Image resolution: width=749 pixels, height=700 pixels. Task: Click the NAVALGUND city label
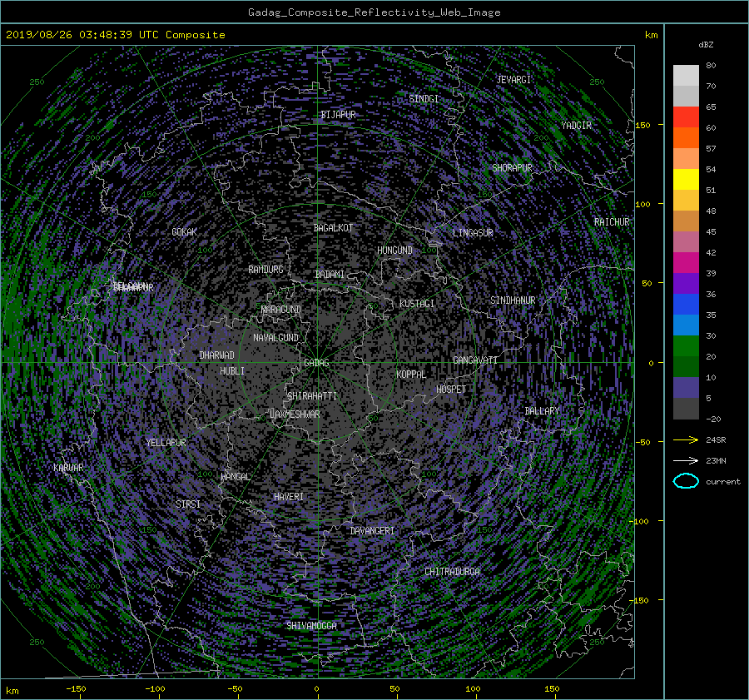[x=275, y=338]
